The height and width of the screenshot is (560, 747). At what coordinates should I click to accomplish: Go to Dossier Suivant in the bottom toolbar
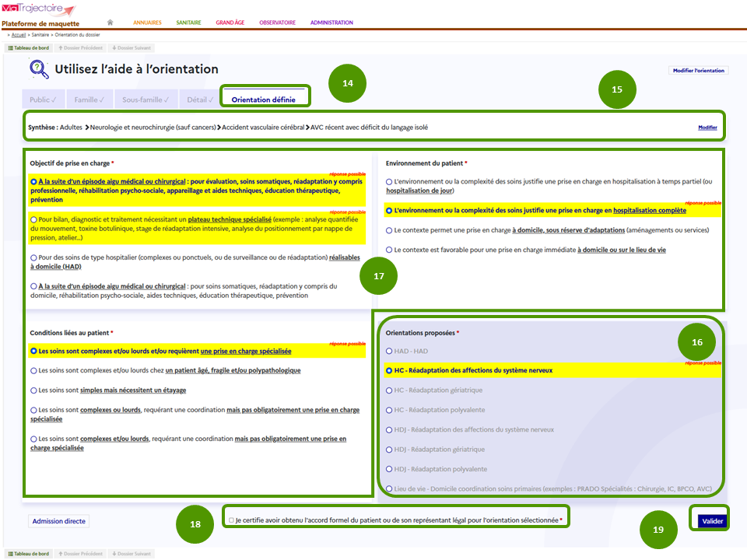click(132, 554)
